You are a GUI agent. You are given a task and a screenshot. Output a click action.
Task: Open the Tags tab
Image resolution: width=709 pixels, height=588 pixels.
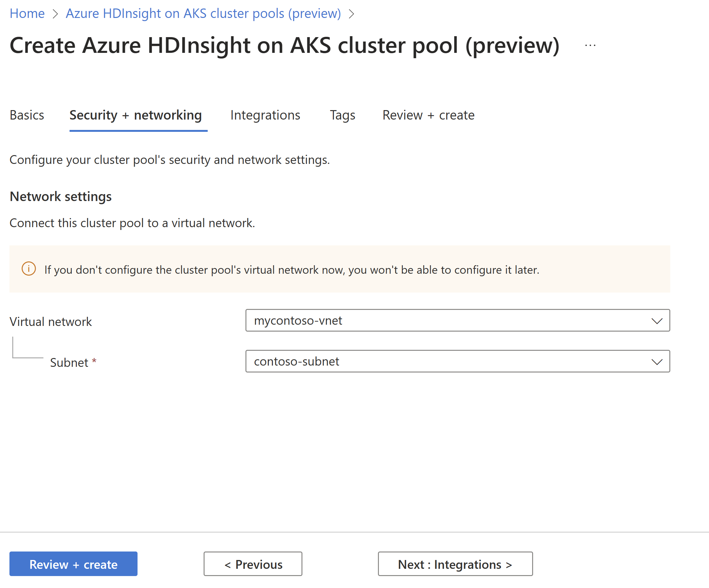point(342,115)
